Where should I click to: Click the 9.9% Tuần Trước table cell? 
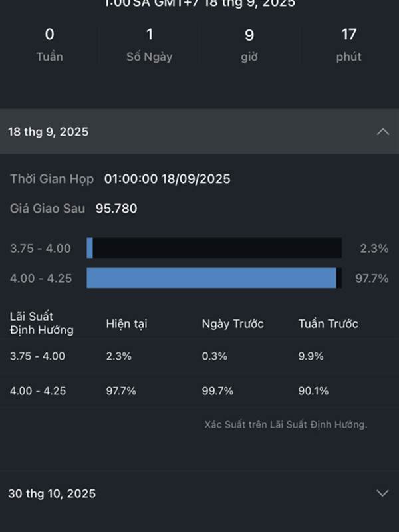(x=311, y=356)
